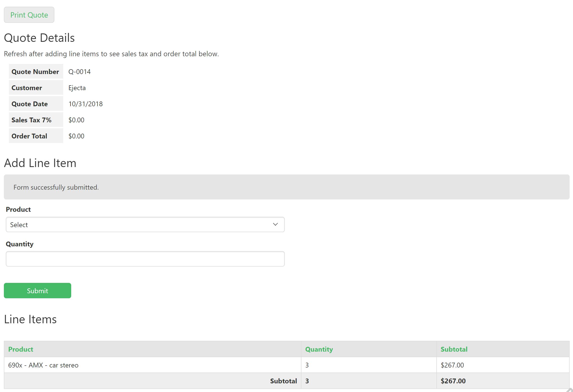This screenshot has width=573, height=392.
Task: Click the 690x - AMX - car stereo row
Action: [x=286, y=365]
